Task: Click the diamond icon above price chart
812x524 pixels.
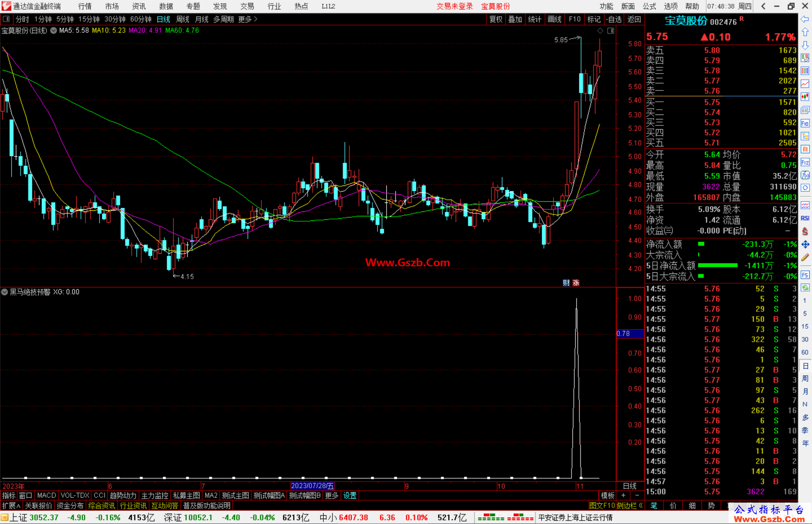Action: (600, 31)
